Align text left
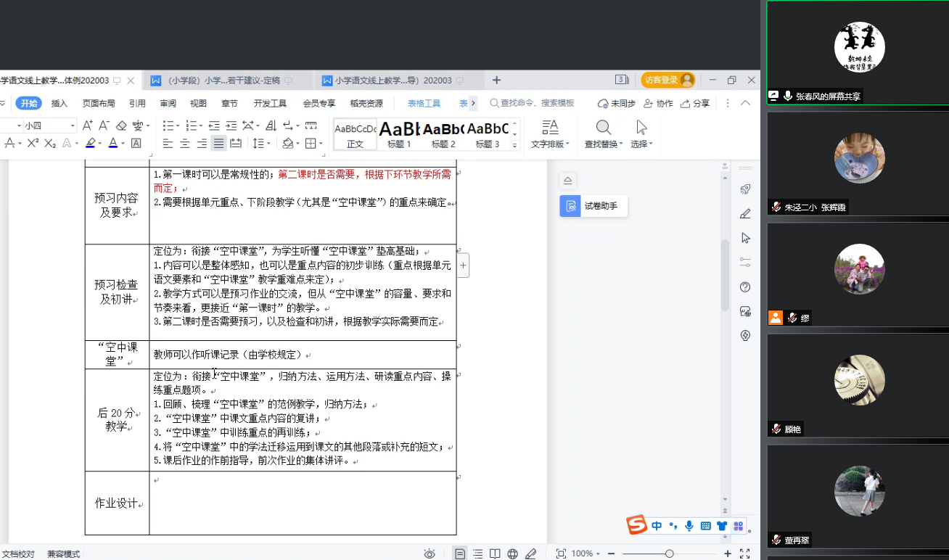This screenshot has height=560, width=949. 168,144
